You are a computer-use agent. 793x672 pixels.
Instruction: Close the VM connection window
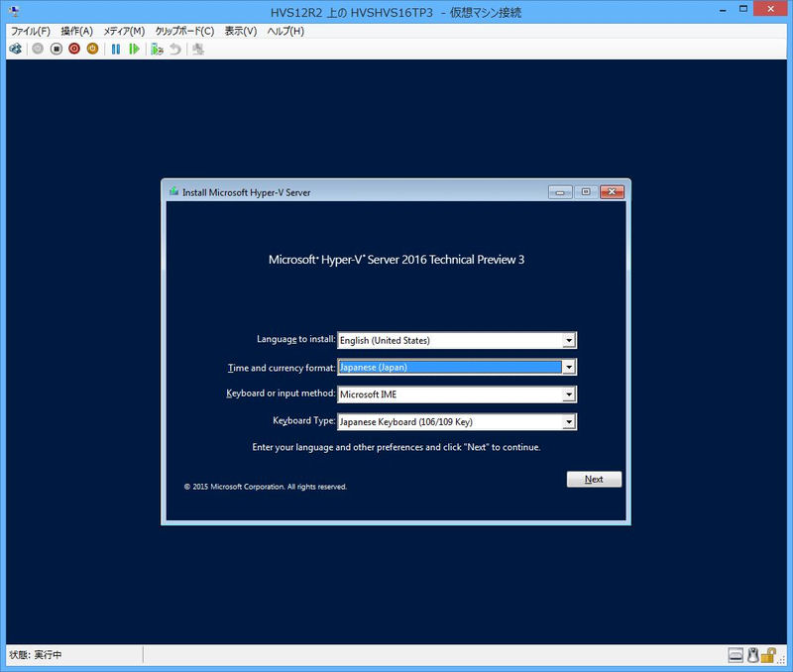click(771, 9)
